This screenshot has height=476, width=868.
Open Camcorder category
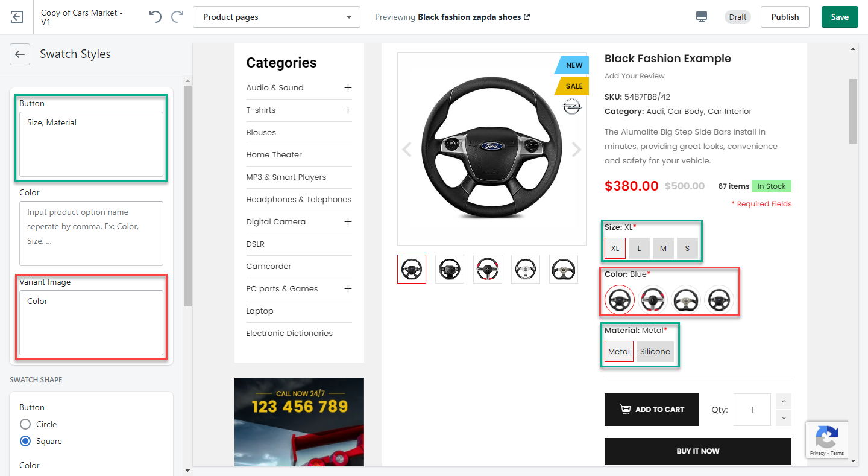(269, 267)
